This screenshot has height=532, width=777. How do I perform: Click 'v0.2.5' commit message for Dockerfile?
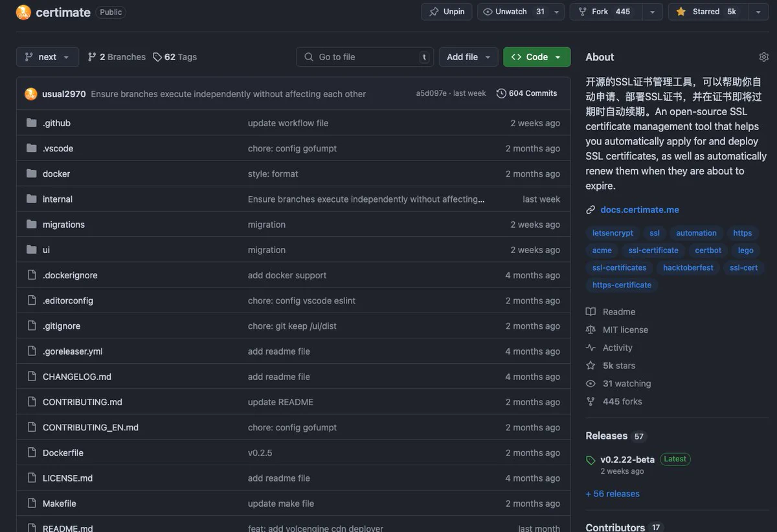tap(260, 452)
